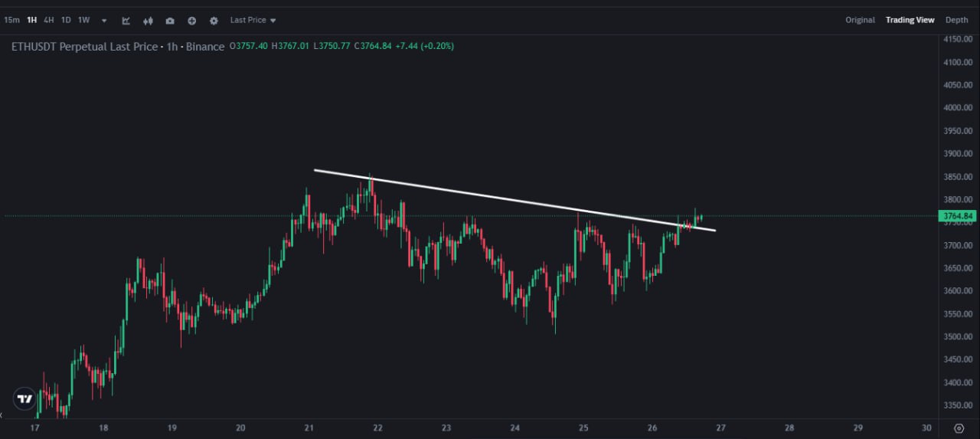Select the Trading View tab
The height and width of the screenshot is (439, 980).
point(910,20)
